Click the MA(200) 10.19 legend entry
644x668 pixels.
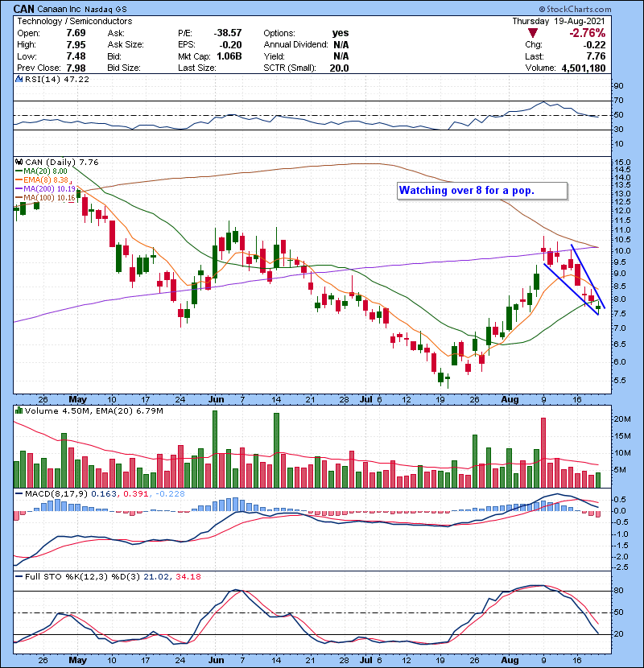coord(45,188)
